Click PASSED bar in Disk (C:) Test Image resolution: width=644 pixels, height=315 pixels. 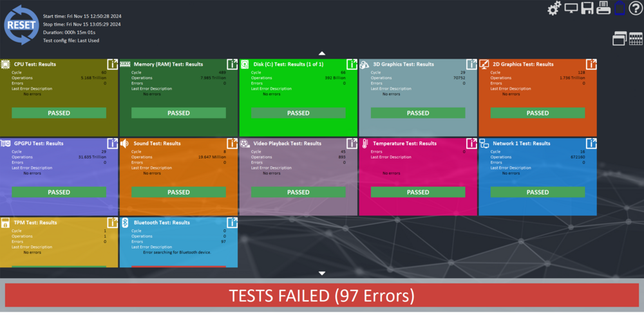(x=299, y=113)
